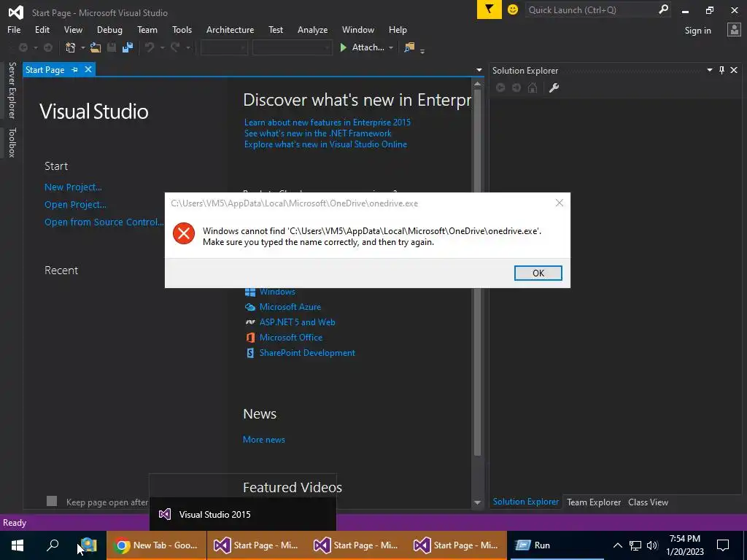Viewport: 747px width, 560px height.
Task: Click the Open Project link
Action: (75, 205)
